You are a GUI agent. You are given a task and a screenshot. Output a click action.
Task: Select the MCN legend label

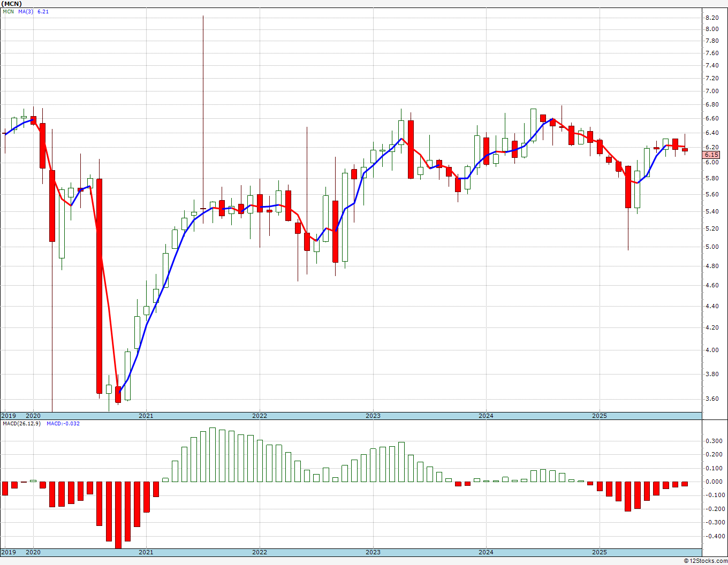(8, 11)
